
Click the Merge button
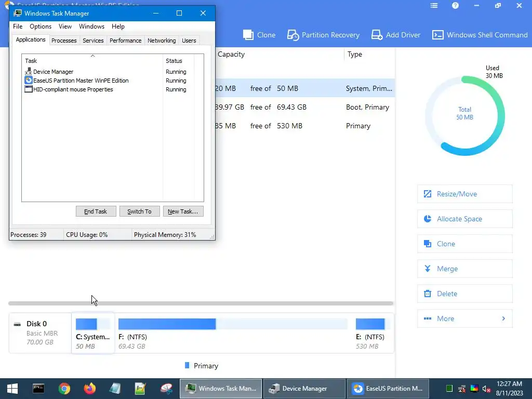465,269
